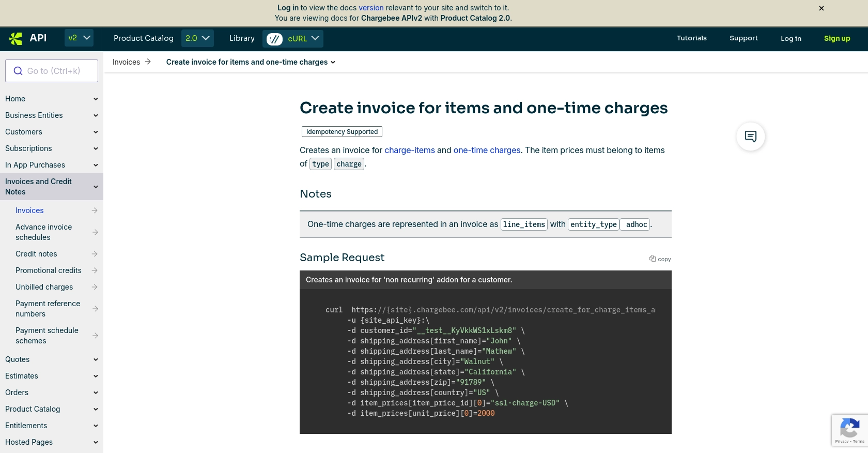
Task: Click the arrow beside Advance invoice schedules
Action: [95, 232]
